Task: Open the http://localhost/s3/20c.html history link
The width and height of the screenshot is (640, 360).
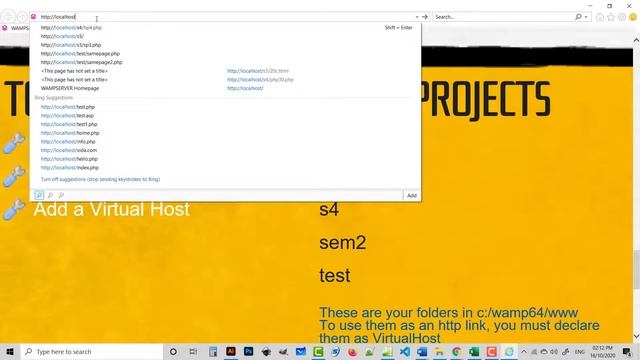Action: pyautogui.click(x=258, y=71)
